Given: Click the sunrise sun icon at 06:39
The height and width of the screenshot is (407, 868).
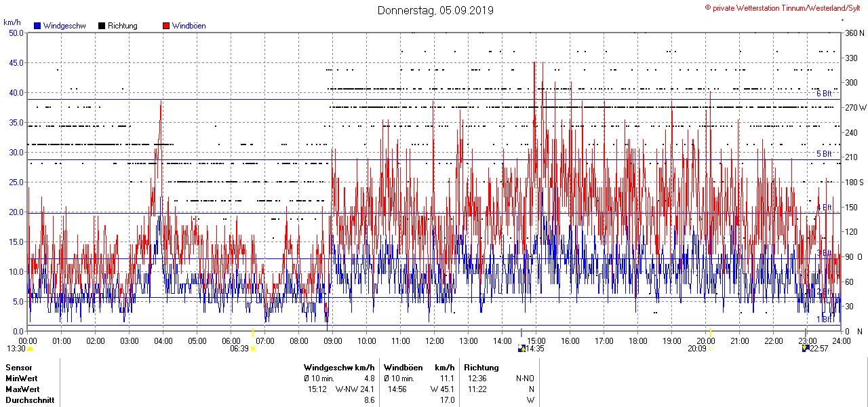Looking at the screenshot, I should [x=253, y=349].
